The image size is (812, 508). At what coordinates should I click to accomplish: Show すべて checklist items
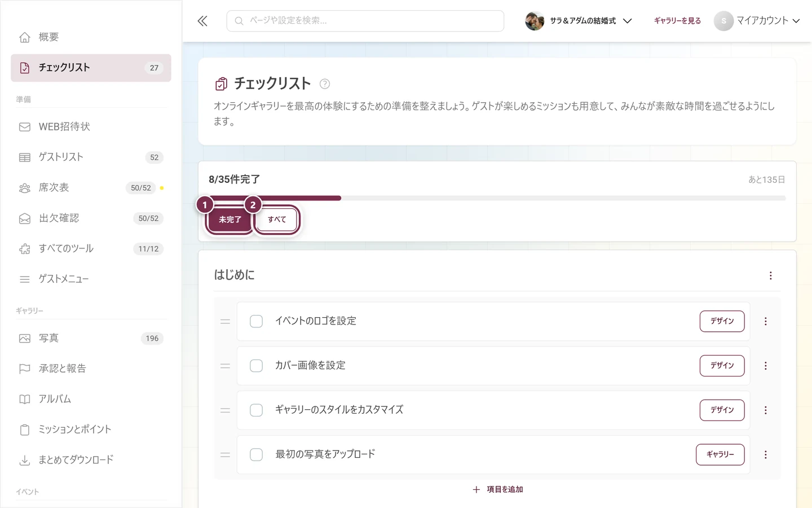coord(277,220)
